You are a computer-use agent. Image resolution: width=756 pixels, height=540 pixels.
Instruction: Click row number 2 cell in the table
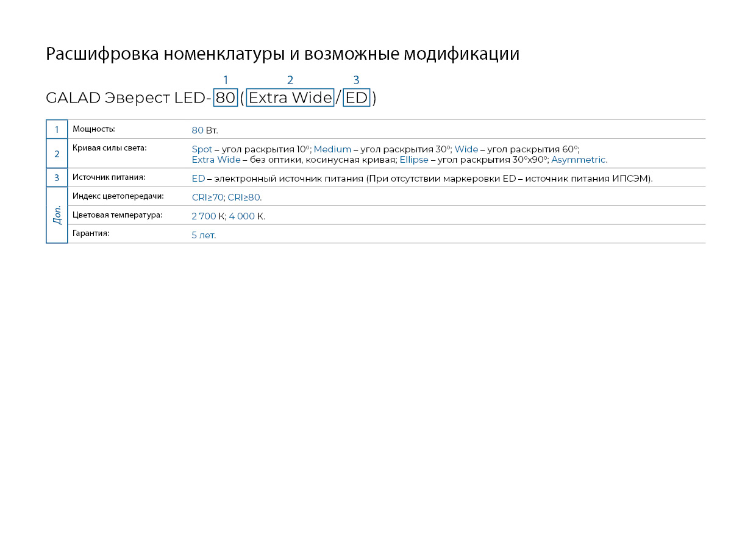pyautogui.click(x=57, y=154)
